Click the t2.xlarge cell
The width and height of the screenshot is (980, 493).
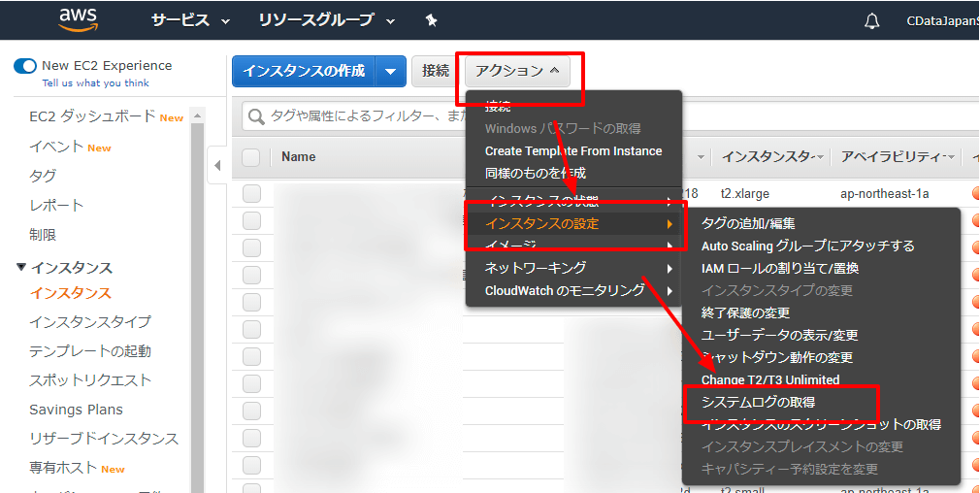click(x=745, y=194)
